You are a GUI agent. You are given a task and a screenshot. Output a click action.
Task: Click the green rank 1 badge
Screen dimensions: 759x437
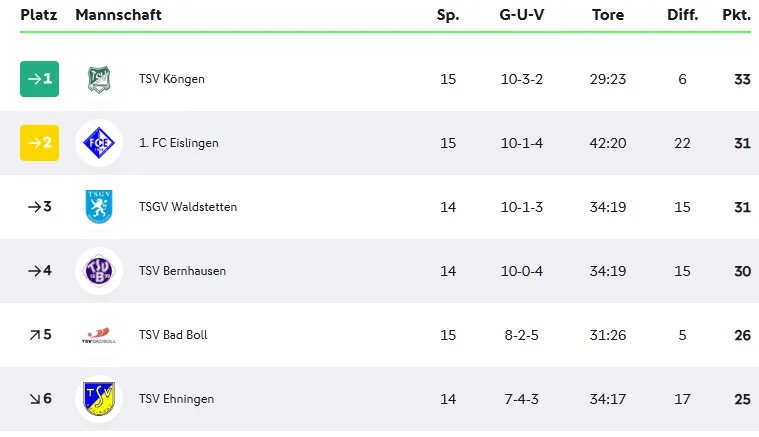pyautogui.click(x=40, y=79)
